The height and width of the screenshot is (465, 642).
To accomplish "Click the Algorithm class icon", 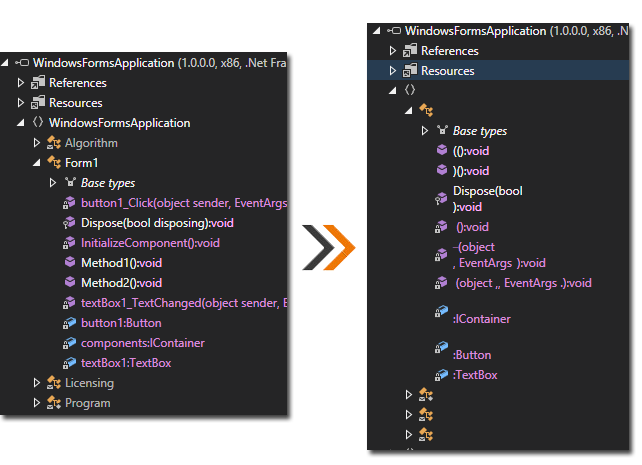I will 54,143.
